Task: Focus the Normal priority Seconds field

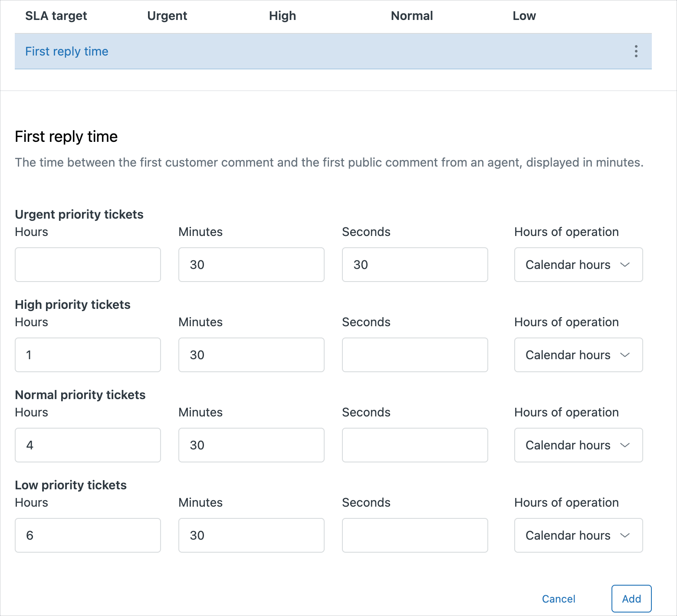Action: (x=415, y=445)
